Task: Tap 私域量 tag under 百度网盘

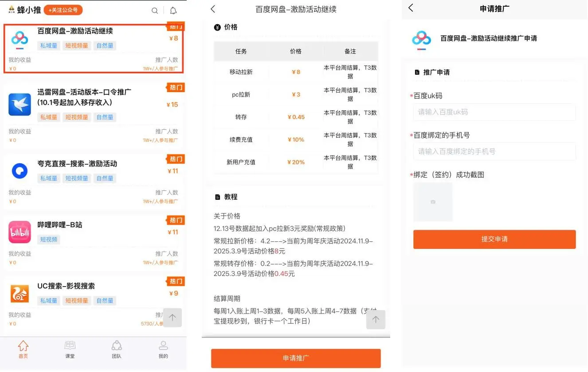Action: pos(49,46)
